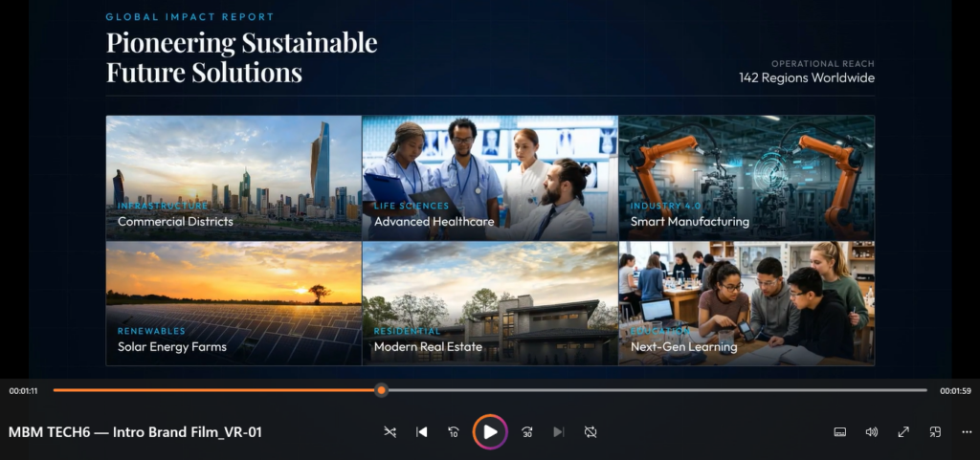Switch to mini player view
980x460 pixels.
(x=935, y=432)
